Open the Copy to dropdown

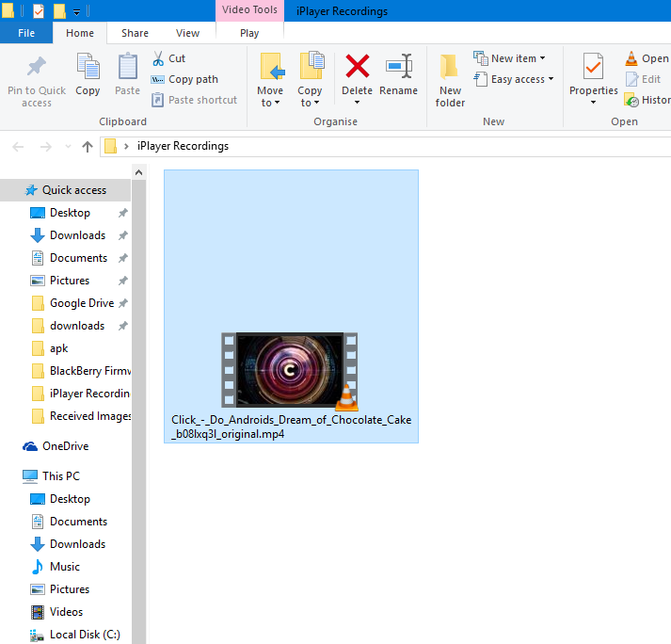click(x=310, y=79)
